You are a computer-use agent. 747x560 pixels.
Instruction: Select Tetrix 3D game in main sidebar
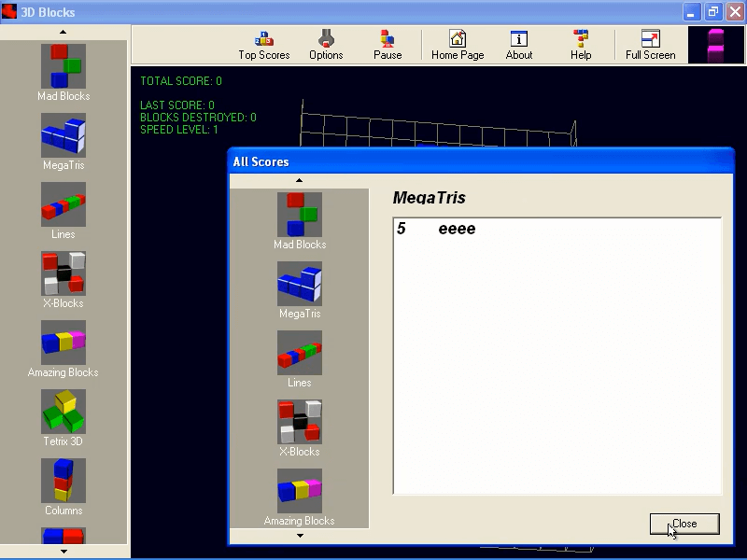click(x=63, y=417)
